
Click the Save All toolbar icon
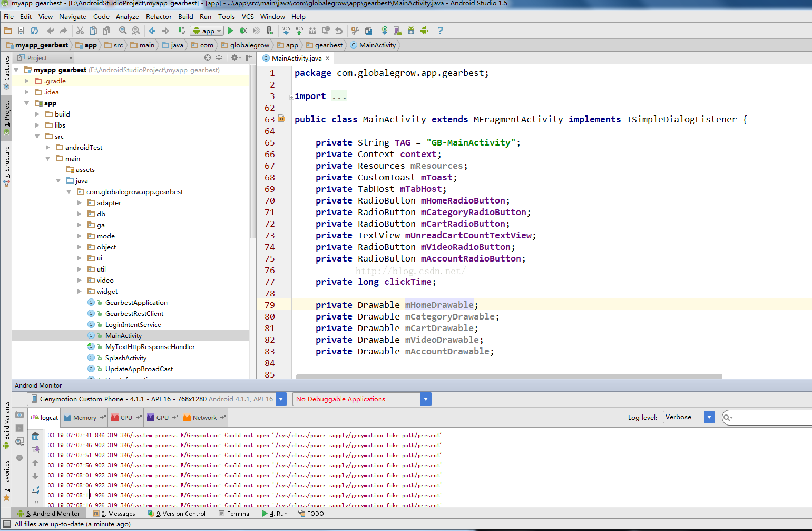[21, 31]
